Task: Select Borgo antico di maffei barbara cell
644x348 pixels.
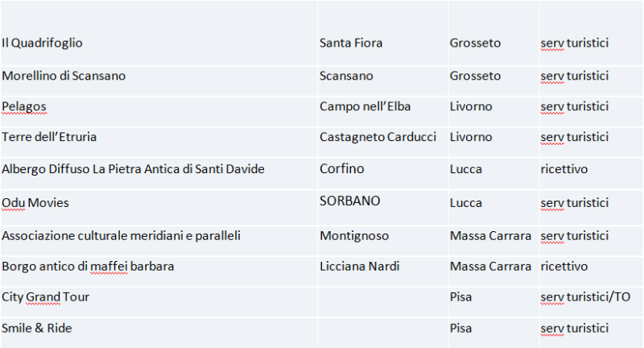Action: [x=88, y=266]
